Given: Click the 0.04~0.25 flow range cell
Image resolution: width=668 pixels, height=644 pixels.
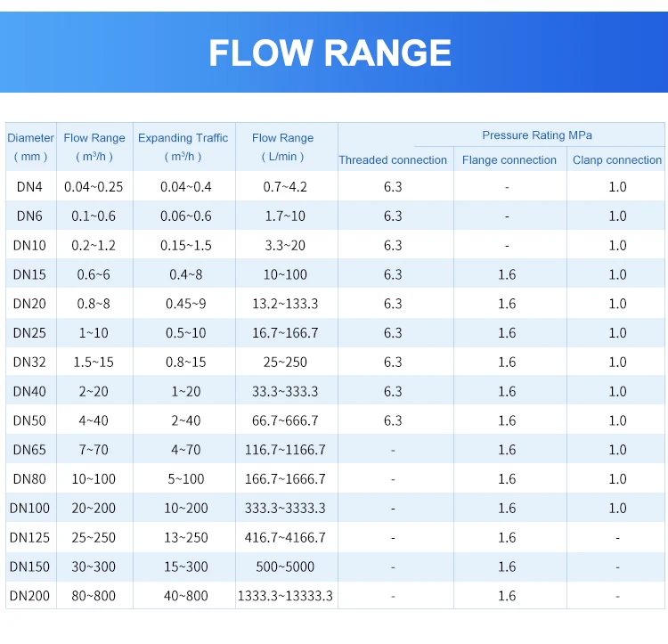Looking at the screenshot, I should [x=94, y=186].
